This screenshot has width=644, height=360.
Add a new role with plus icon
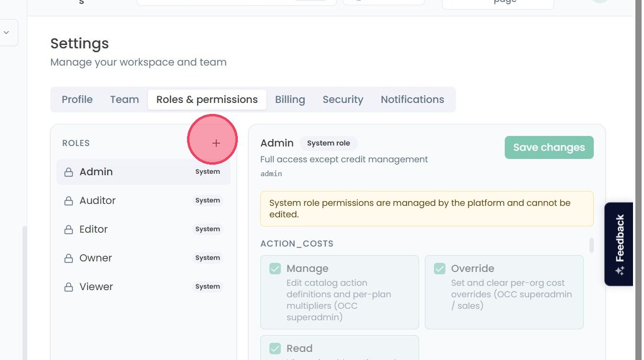[216, 143]
